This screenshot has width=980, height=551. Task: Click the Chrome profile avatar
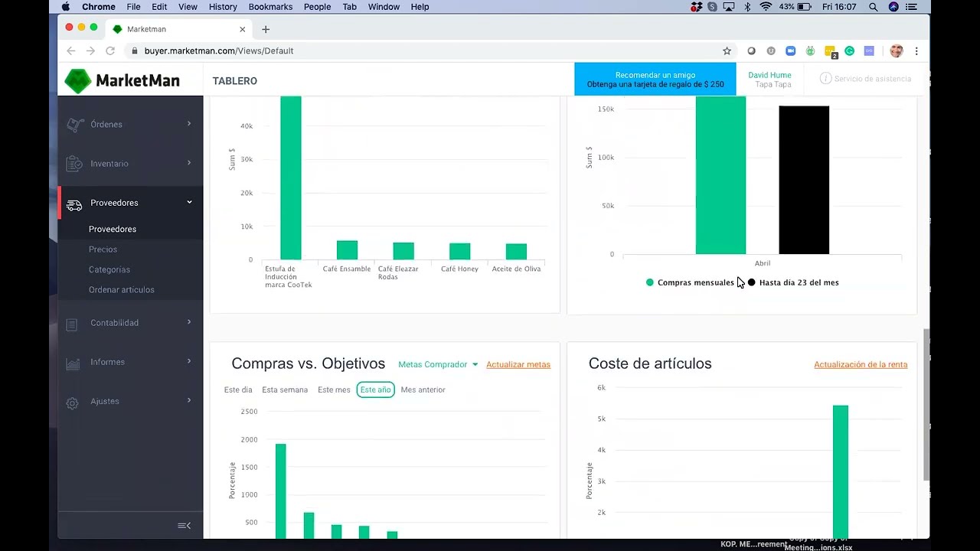click(x=897, y=51)
